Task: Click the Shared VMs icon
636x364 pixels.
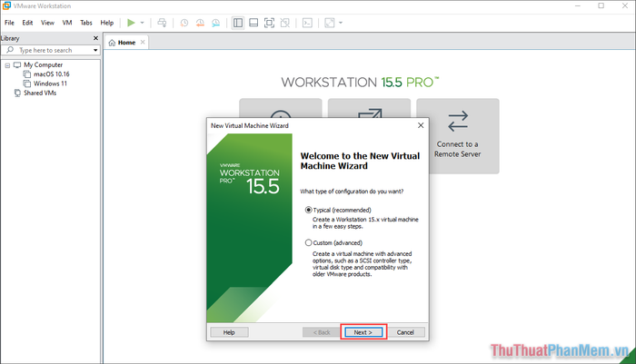Action: 17,93
